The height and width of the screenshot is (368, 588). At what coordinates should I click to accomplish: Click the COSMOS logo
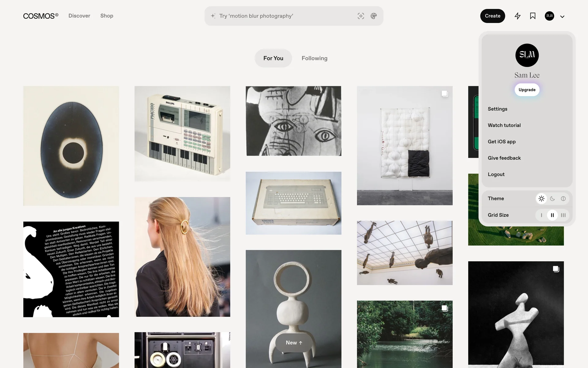[x=41, y=16]
